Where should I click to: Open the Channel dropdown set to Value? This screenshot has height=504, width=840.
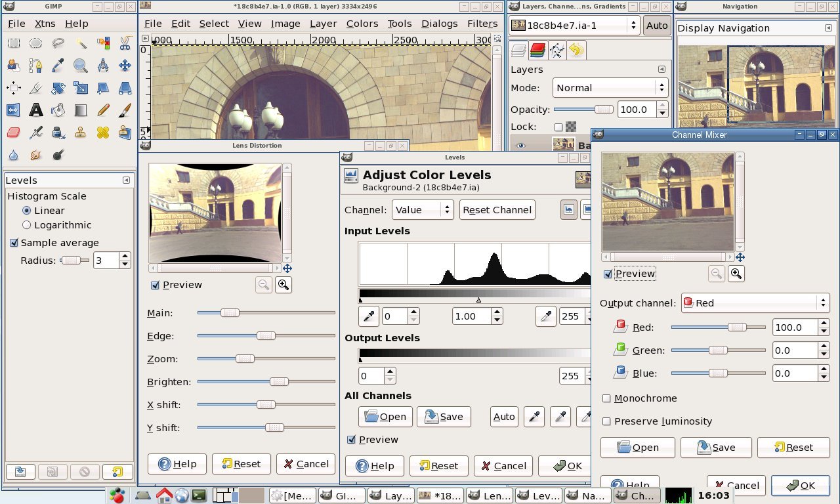[423, 210]
